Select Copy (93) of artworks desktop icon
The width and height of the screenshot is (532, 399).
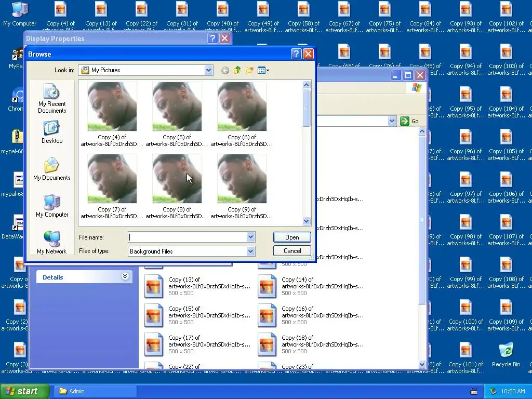click(465, 17)
